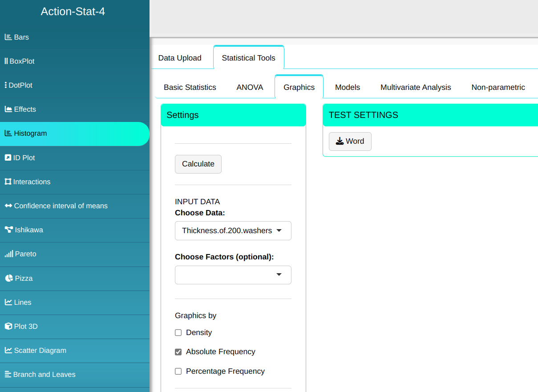Tick the Percentage Frequency checkbox

click(x=178, y=372)
